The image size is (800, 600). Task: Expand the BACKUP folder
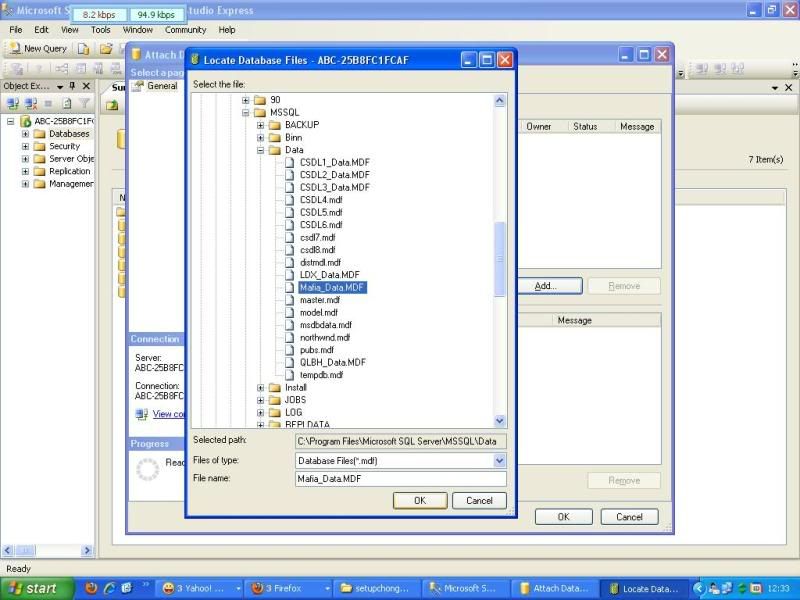pos(260,125)
